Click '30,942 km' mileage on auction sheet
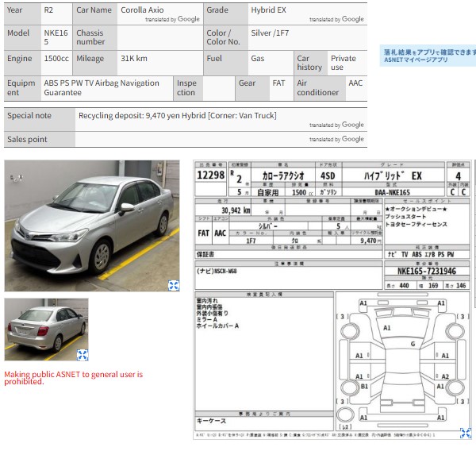Image resolution: width=476 pixels, height=451 pixels. pos(236,210)
